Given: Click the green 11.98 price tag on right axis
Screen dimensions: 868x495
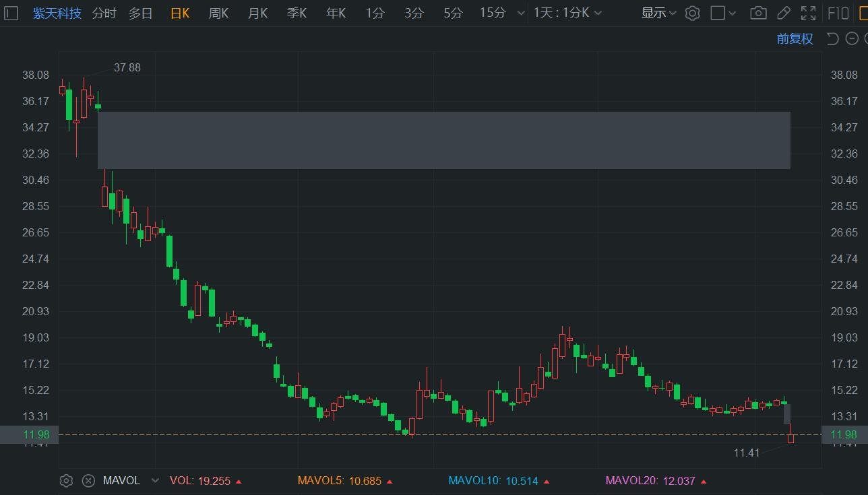Looking at the screenshot, I should (x=844, y=434).
